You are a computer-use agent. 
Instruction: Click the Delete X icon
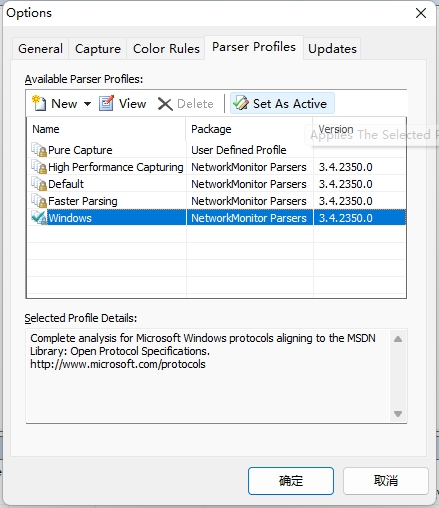pos(165,104)
